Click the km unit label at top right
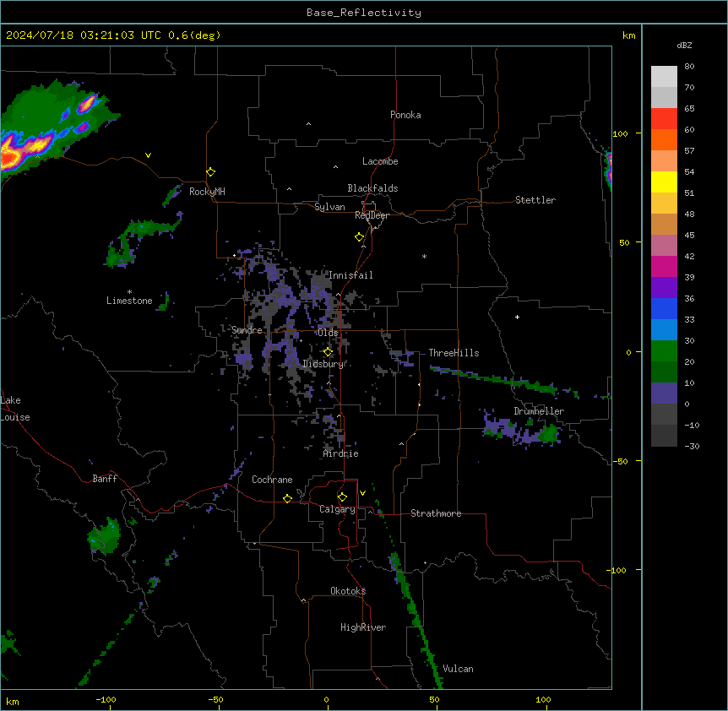The height and width of the screenshot is (711, 728). (629, 35)
